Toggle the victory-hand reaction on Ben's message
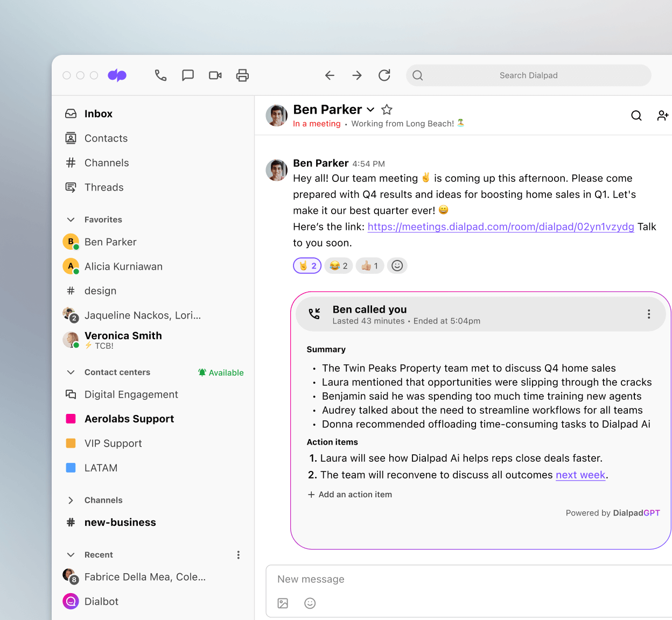Screen dimensions: 672x620 [x=307, y=265]
